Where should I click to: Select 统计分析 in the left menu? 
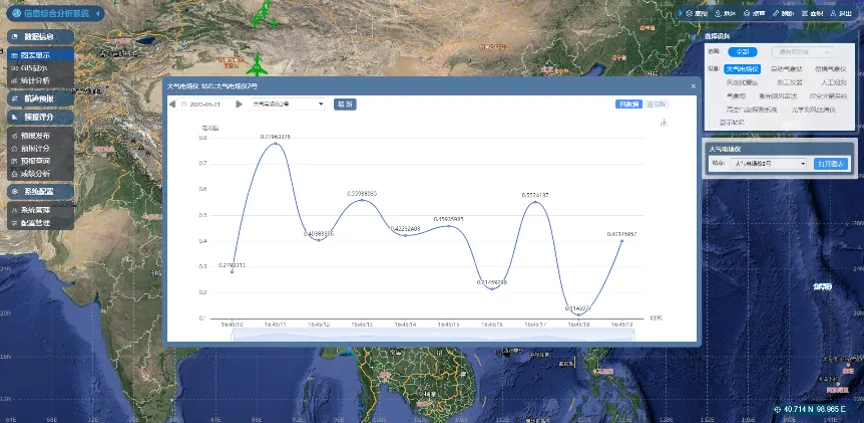[x=35, y=80]
